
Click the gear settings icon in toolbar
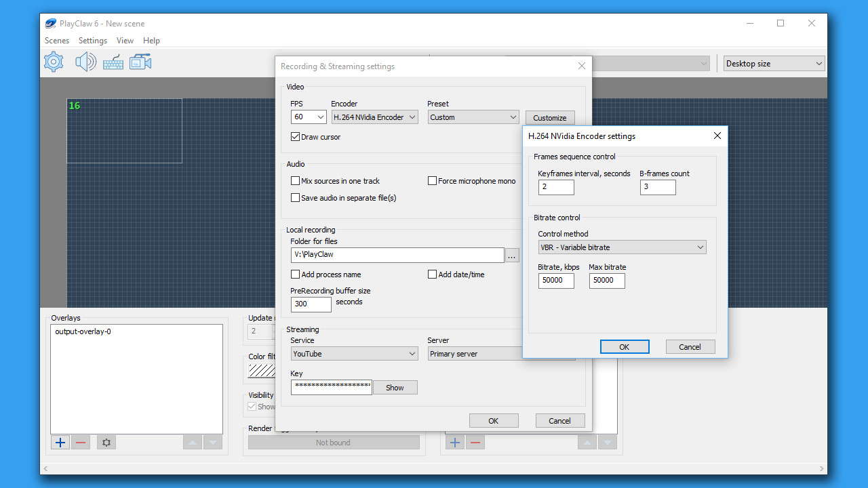(53, 61)
